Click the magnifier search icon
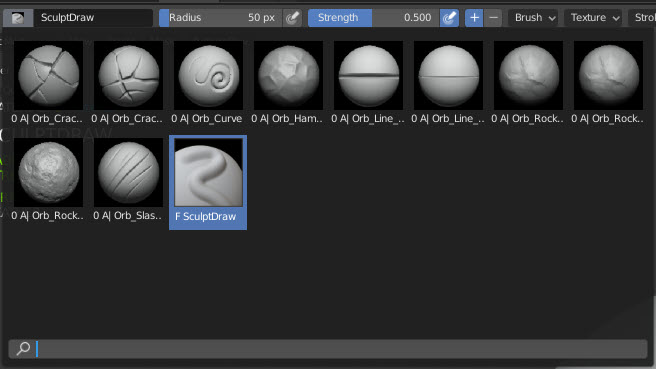The image size is (656, 369). 23,348
